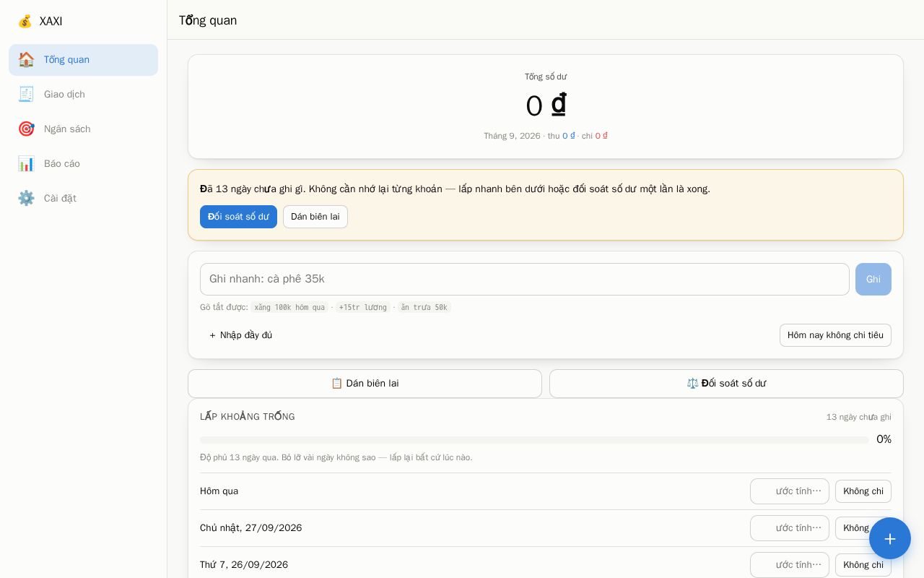Viewport: 924px width, 578px height.
Task: Click the coverage progress bar at 0%
Action: point(534,440)
